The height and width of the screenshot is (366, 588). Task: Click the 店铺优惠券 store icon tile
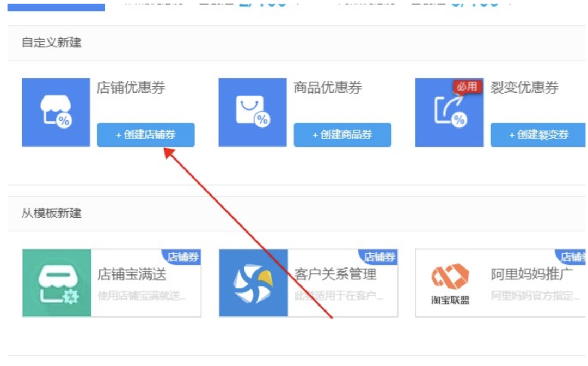[56, 112]
